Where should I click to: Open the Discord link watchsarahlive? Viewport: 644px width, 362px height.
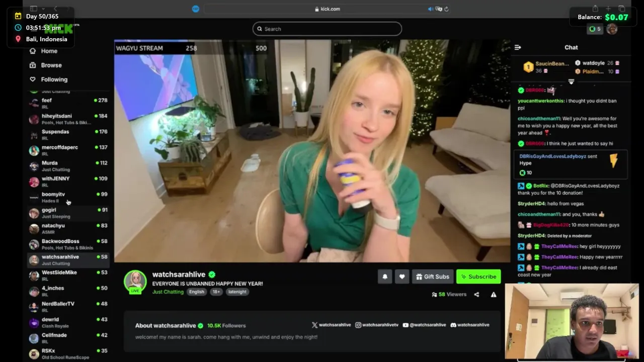pos(470,325)
